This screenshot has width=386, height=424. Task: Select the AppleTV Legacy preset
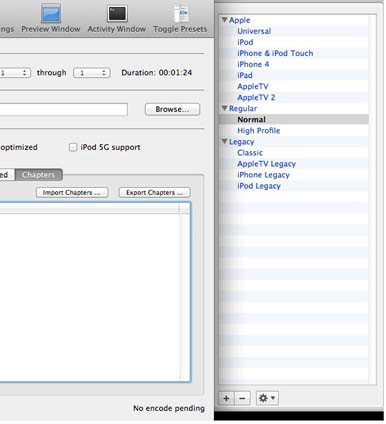(x=266, y=164)
